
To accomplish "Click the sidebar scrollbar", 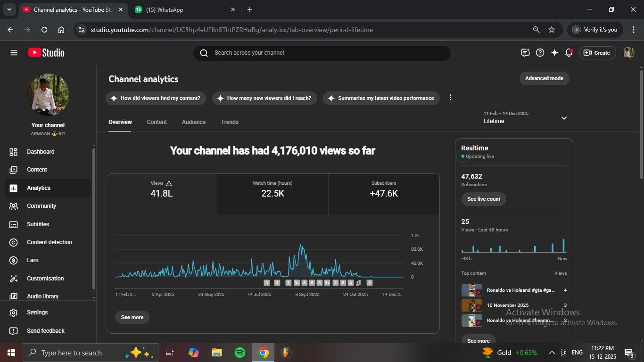I will [x=93, y=217].
